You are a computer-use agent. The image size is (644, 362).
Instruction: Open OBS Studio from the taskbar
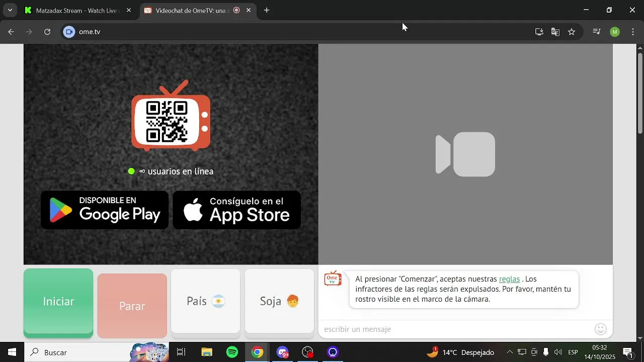pos(307,352)
